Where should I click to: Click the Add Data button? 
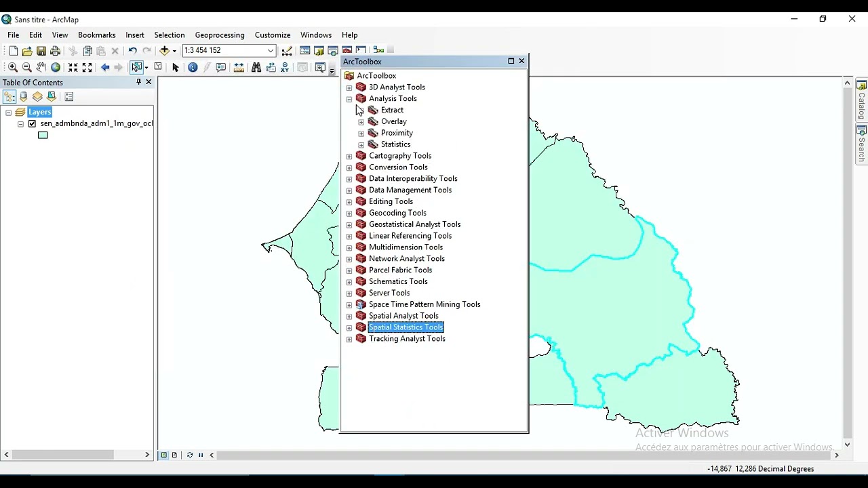pyautogui.click(x=164, y=51)
